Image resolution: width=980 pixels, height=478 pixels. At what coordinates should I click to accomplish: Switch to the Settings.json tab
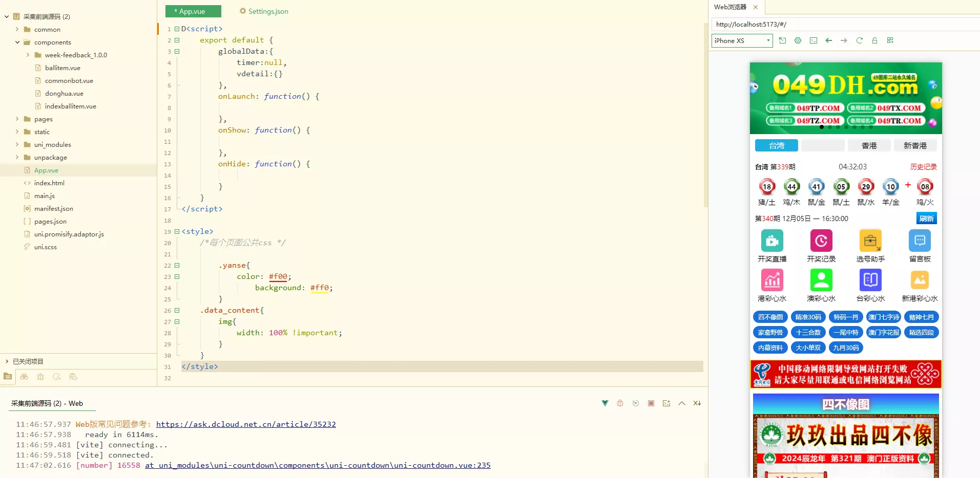point(264,11)
